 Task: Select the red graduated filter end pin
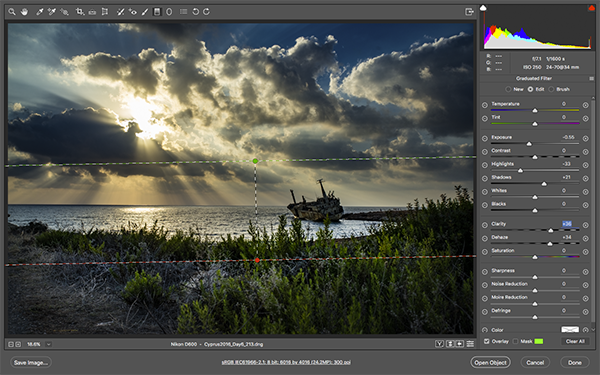(x=257, y=260)
